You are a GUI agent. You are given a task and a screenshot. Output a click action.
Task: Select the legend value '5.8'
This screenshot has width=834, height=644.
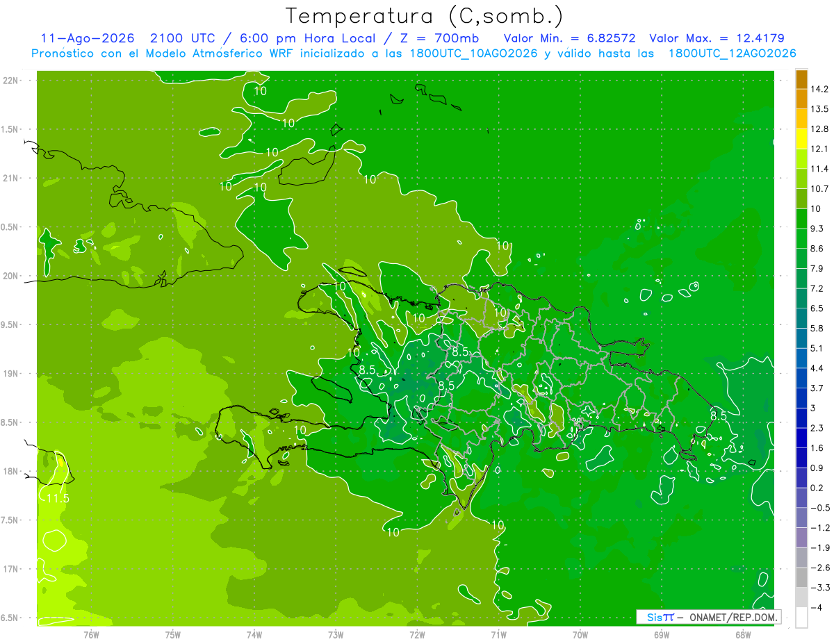[x=818, y=329]
